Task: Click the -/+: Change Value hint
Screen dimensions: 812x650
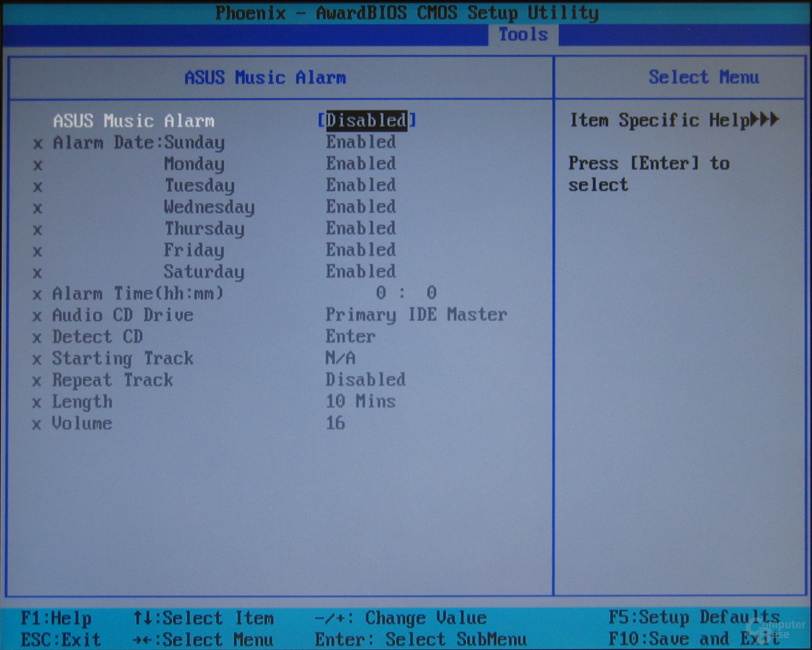Action: [x=401, y=618]
